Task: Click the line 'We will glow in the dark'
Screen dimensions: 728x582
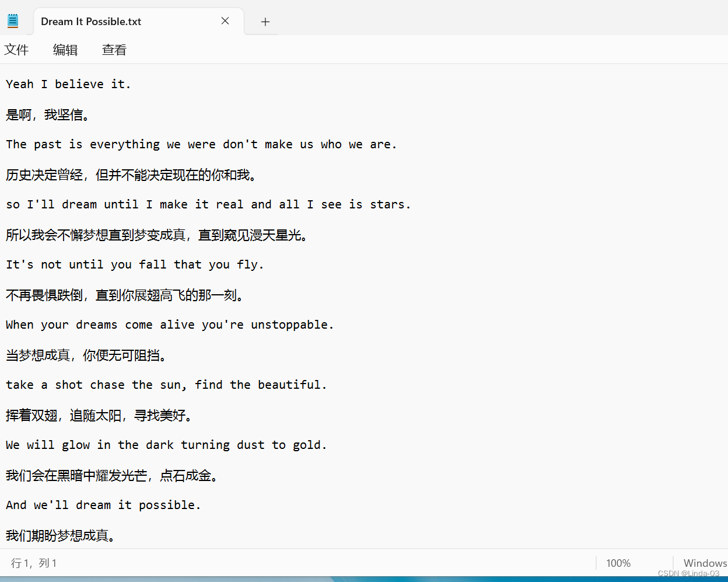Action: pyautogui.click(x=166, y=445)
